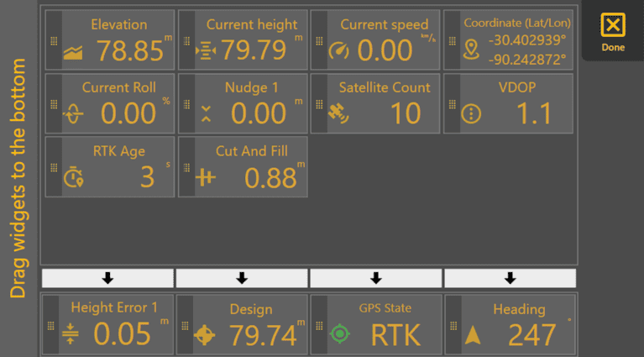This screenshot has height=357, width=644.
Task: Click the Current speed gauge icon
Action: coord(339,51)
